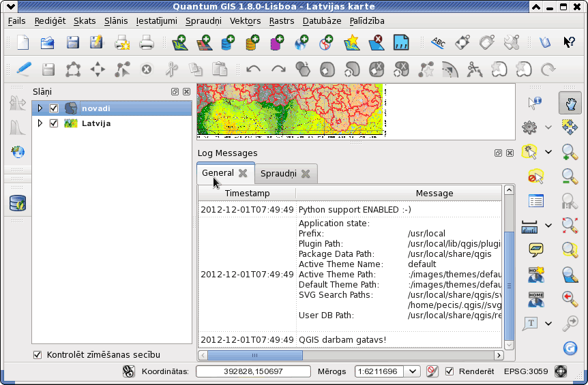Click the Refresh map icon

point(570,348)
